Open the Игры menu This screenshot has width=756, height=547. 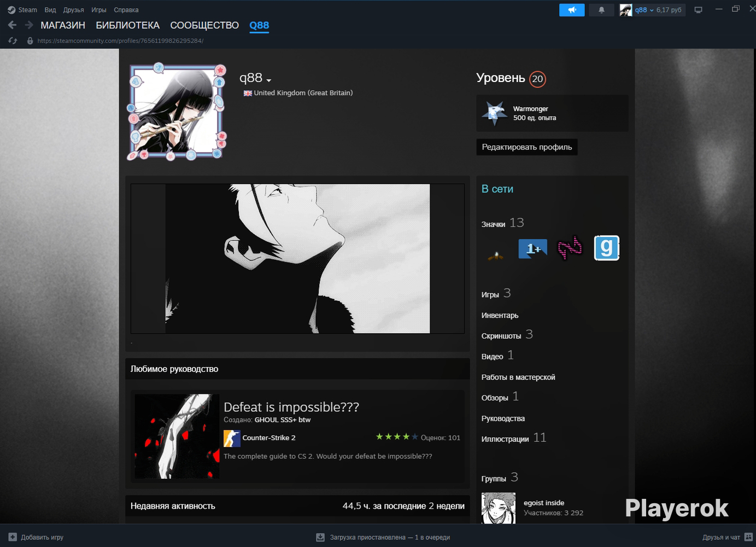[x=99, y=10]
